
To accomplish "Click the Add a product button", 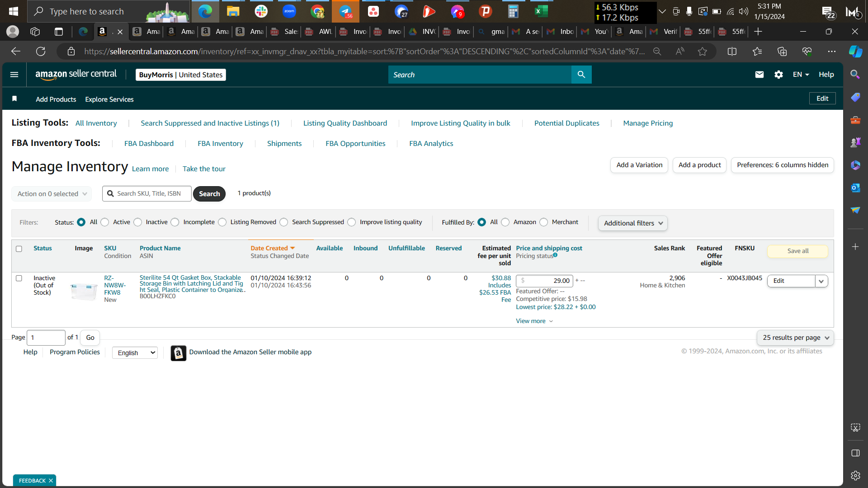I will [699, 165].
